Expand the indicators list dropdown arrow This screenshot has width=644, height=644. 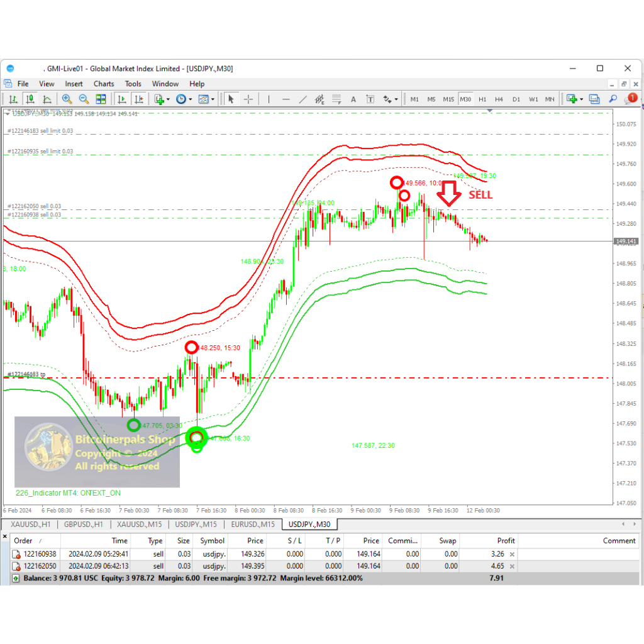pos(169,99)
